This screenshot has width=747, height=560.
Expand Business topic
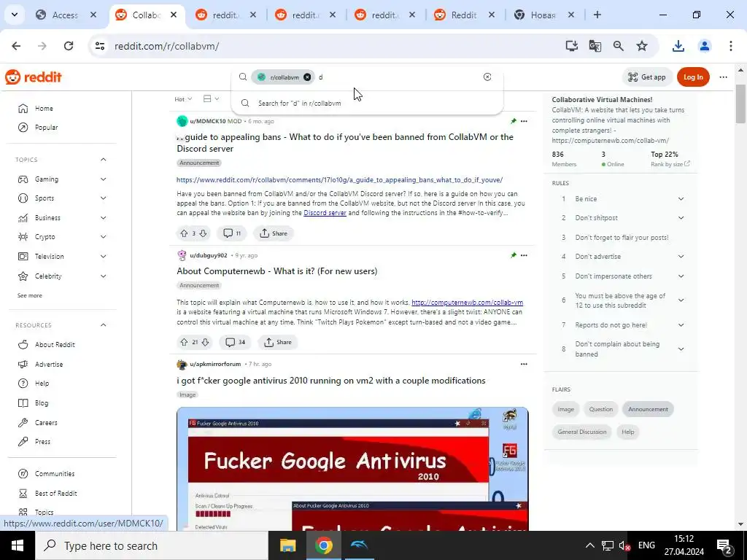[104, 217]
